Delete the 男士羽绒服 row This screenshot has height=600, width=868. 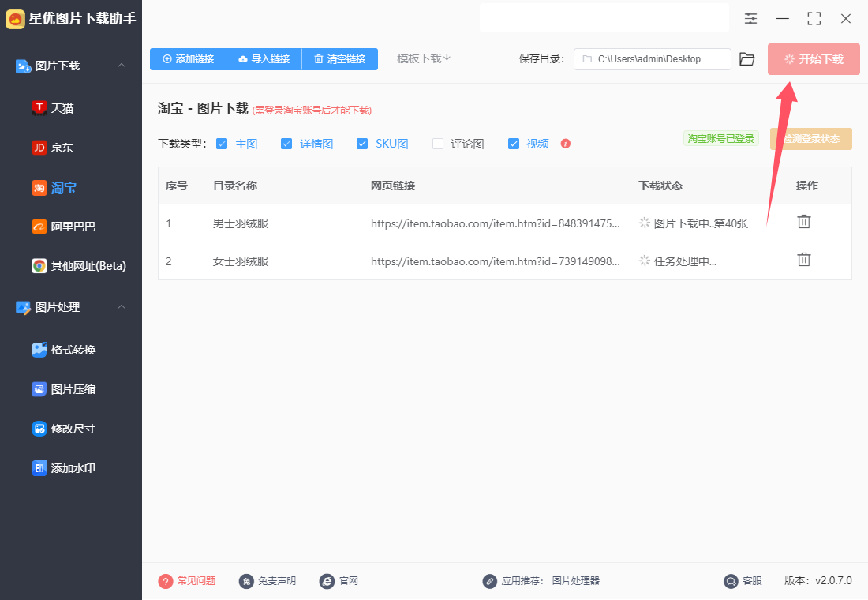804,222
